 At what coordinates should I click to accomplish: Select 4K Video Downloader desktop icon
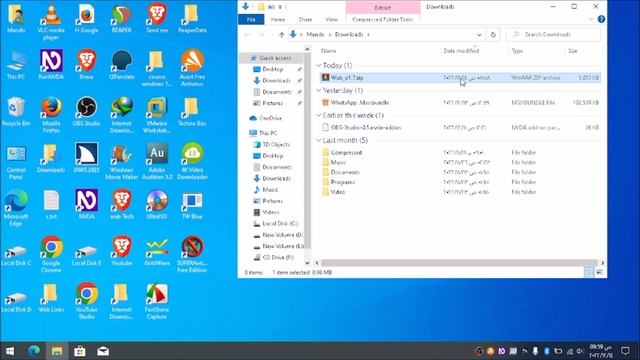[x=192, y=162]
